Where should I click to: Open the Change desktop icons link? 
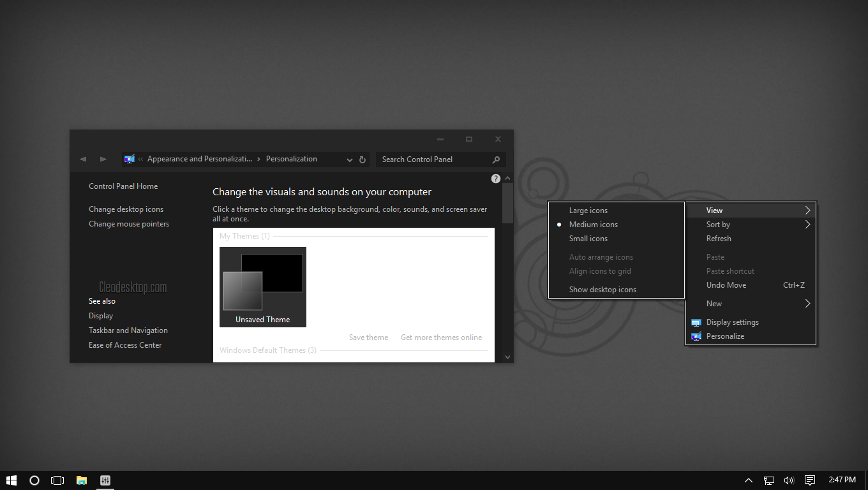(126, 209)
